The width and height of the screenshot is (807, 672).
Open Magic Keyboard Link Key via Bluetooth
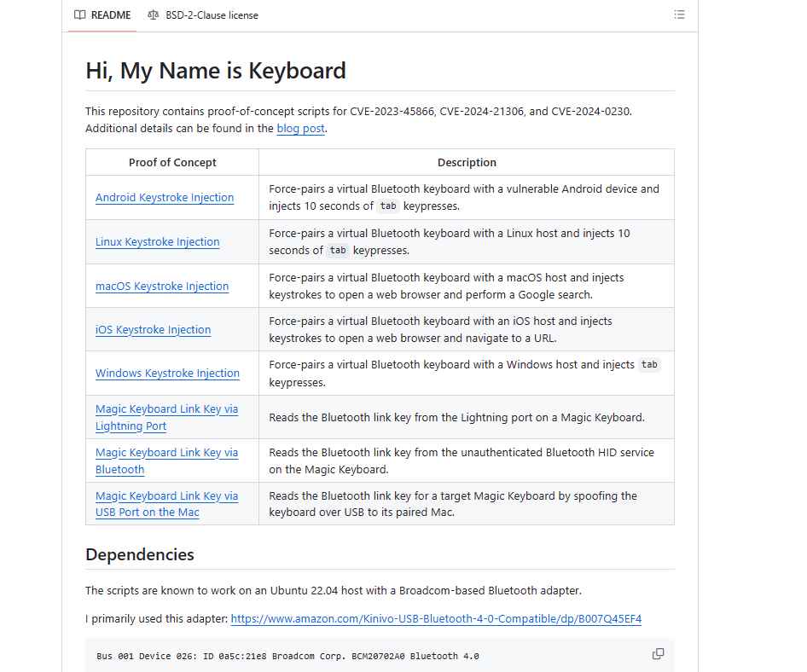166,461
